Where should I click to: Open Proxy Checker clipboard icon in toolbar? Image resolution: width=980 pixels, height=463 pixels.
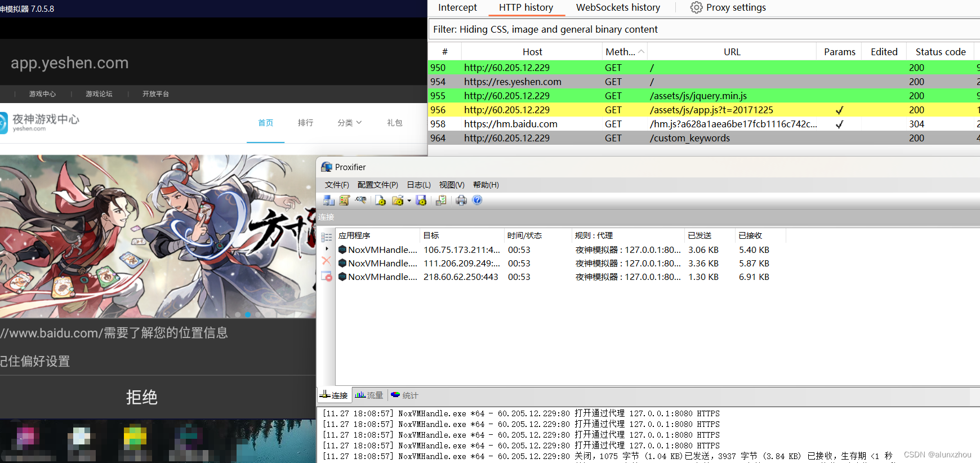[441, 201]
